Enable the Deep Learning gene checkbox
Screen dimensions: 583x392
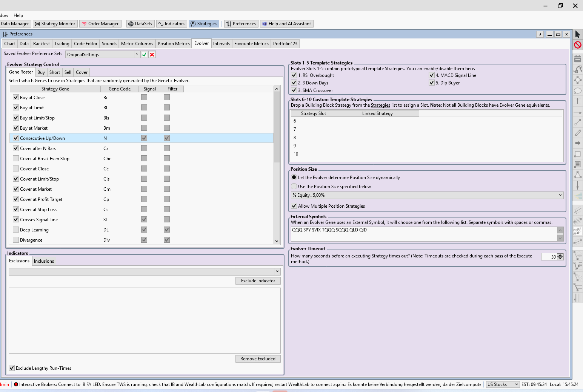coord(16,230)
